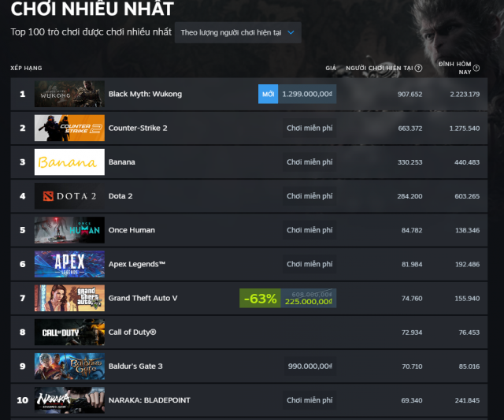The width and height of the screenshot is (504, 420).
Task: Click rank number 1 in the list
Action: pyautogui.click(x=23, y=94)
